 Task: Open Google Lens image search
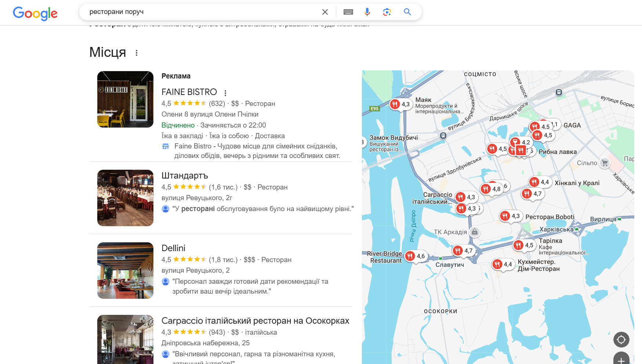(387, 12)
